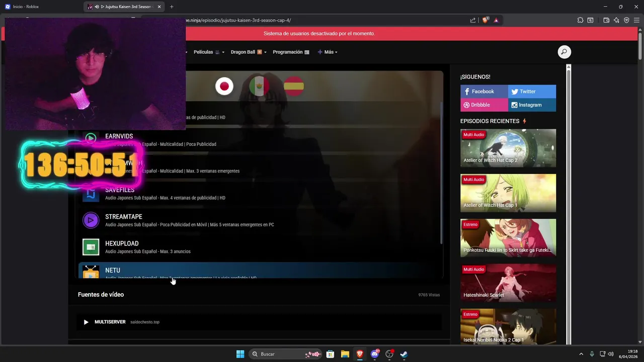
Task: Expand the Más dropdown menu
Action: tap(328, 52)
